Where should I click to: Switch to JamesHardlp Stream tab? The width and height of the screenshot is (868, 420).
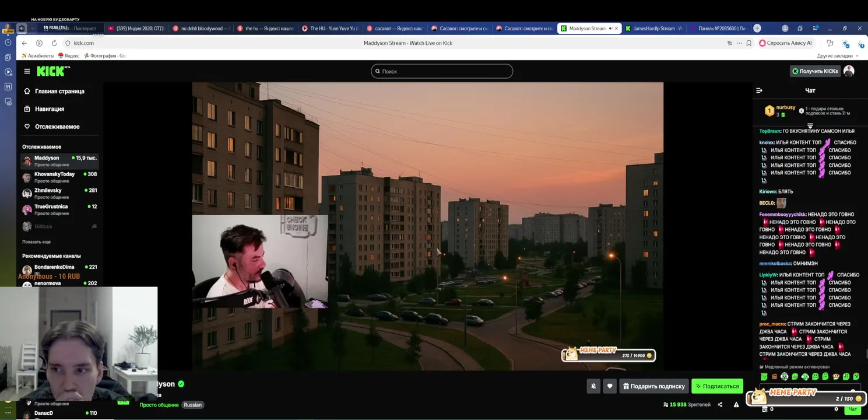(x=654, y=28)
